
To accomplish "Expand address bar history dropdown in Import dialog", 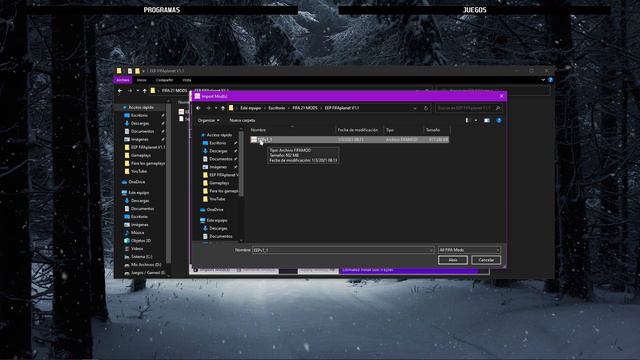I will coord(415,108).
